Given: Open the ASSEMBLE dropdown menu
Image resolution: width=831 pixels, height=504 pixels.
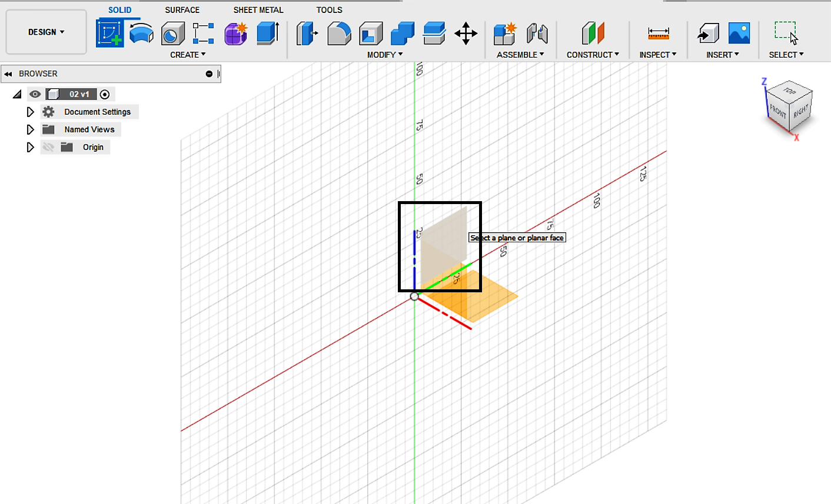Looking at the screenshot, I should (520, 55).
